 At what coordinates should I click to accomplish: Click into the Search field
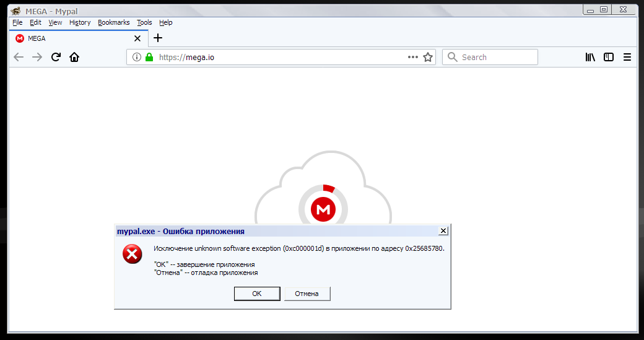click(490, 57)
